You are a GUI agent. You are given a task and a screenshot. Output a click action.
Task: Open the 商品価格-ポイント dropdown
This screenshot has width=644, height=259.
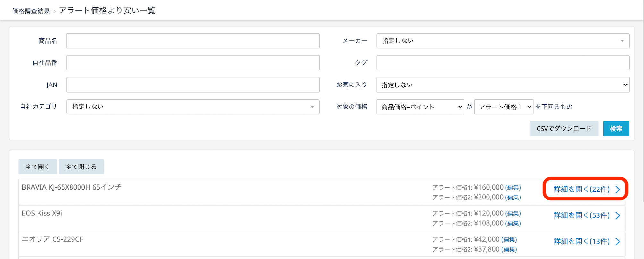(x=420, y=107)
